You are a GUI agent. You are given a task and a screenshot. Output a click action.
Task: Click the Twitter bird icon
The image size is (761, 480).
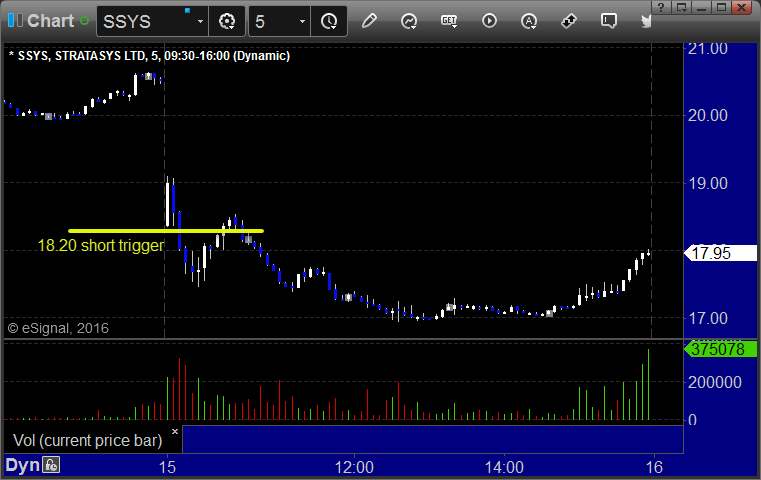[x=646, y=21]
